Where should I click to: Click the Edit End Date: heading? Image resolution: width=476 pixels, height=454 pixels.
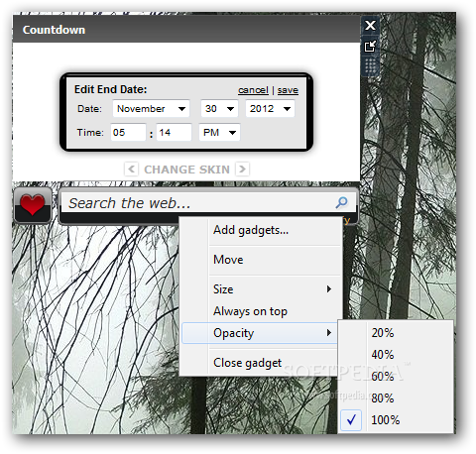110,89
